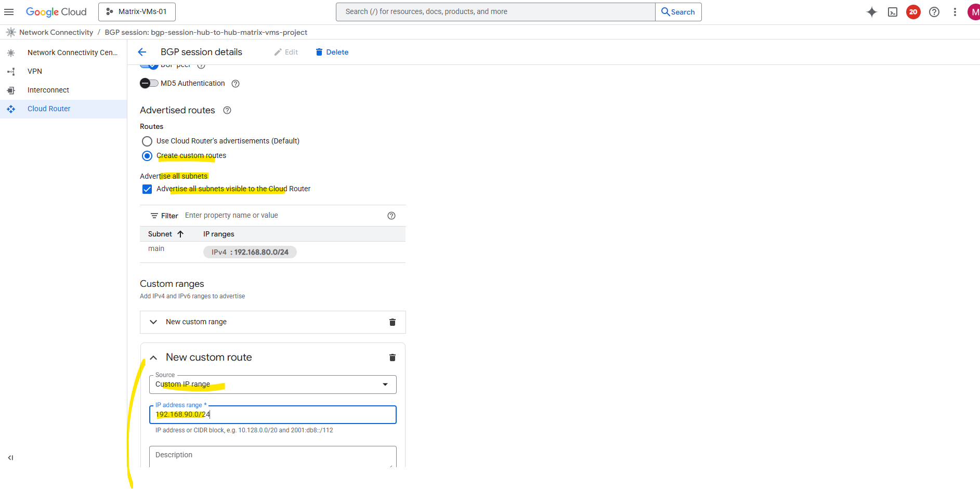Screen dimensions: 980x489
Task: Click the IPv4 192.168.80.0/24 chip
Action: 250,252
